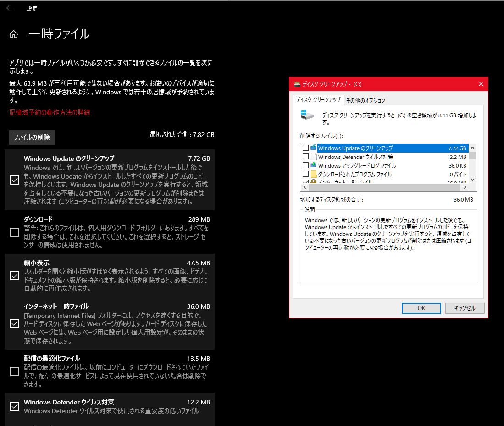Click the Disk Cleanup title bar drive icon
The width and height of the screenshot is (504, 426).
point(297,84)
